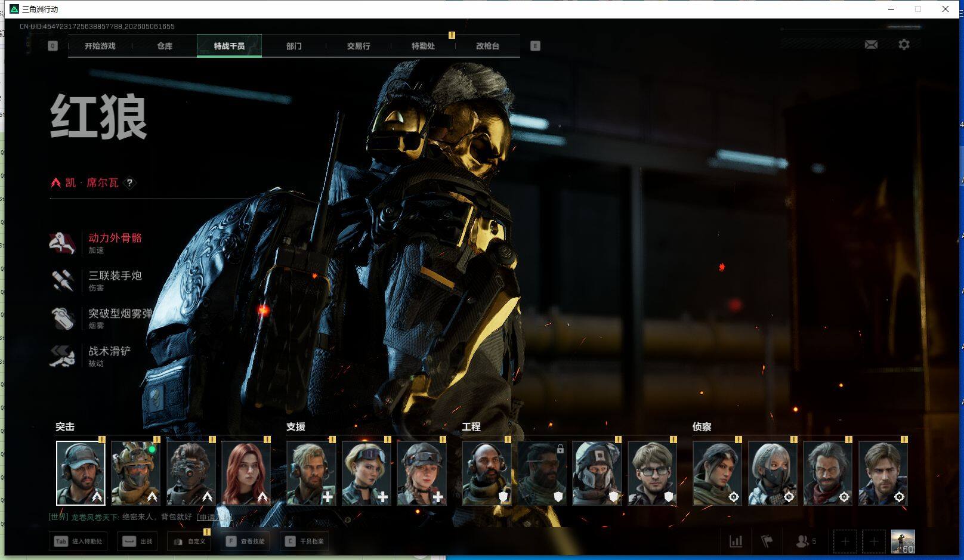964x560 pixels.
Task: Switch to the 部门 tab
Action: click(293, 46)
